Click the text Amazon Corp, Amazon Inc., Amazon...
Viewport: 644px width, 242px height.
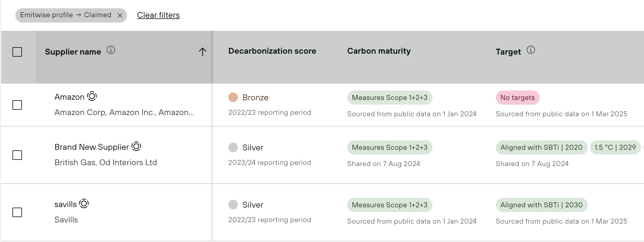coord(124,112)
